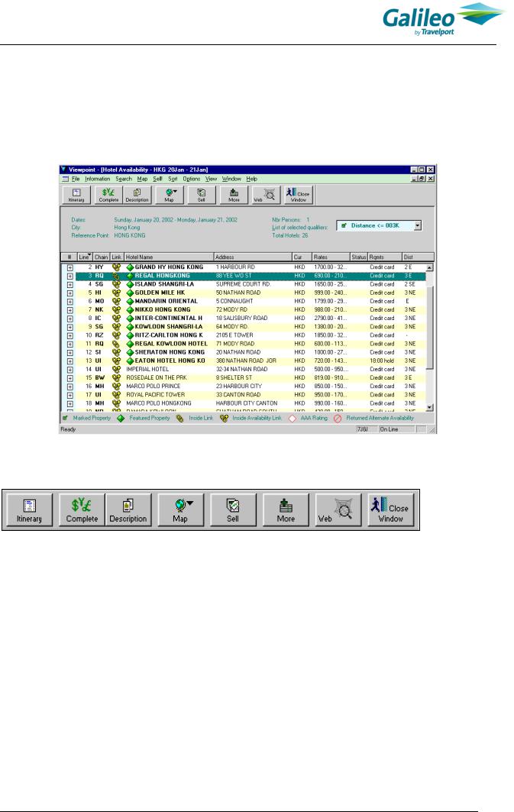Screen dimensions: 514x812
Task: Click More in the enlarged toolbar strip
Action: tap(286, 510)
